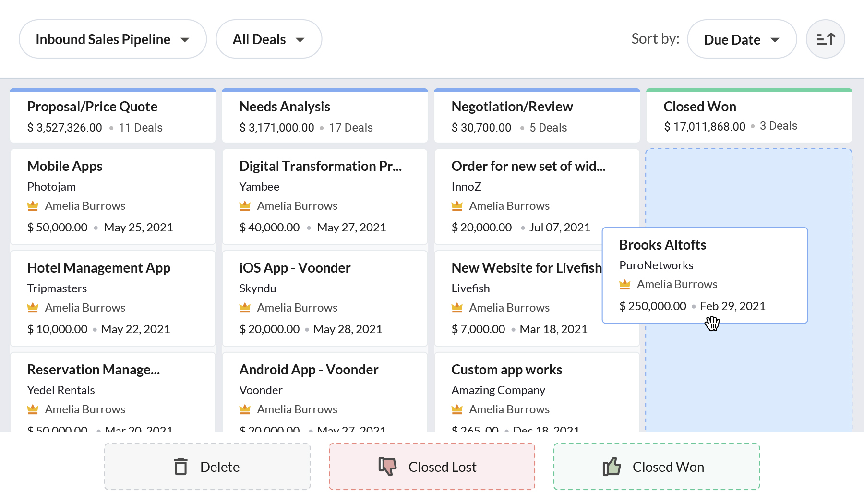Click the crown icon on Mobile Apps card
The width and height of the screenshot is (864, 504).
click(33, 206)
